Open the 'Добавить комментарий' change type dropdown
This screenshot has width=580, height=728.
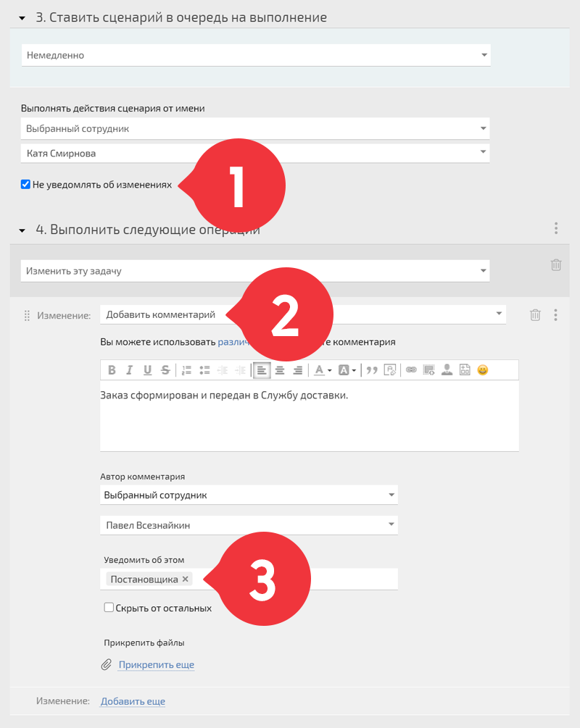point(303,314)
